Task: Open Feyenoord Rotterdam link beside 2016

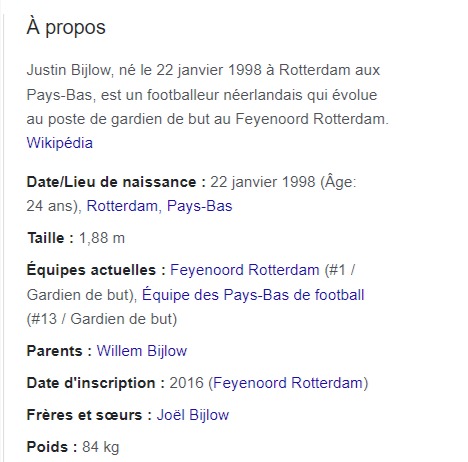Action: pyautogui.click(x=288, y=383)
